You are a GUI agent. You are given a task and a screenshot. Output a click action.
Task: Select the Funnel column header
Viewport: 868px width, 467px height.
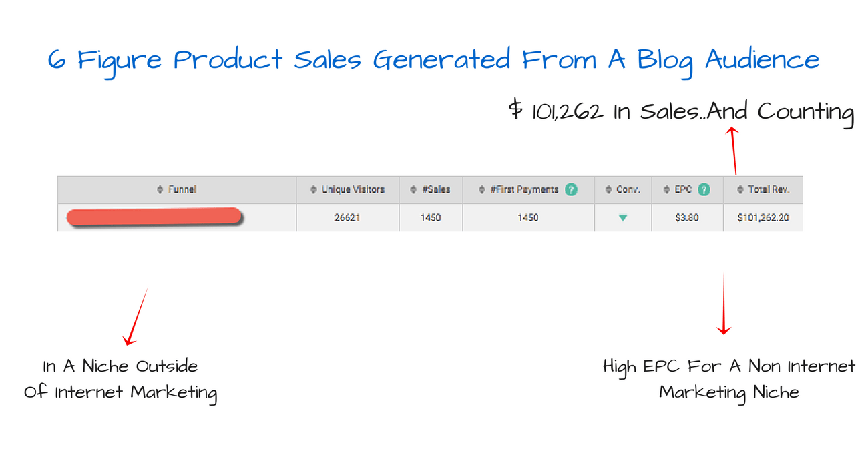(177, 190)
